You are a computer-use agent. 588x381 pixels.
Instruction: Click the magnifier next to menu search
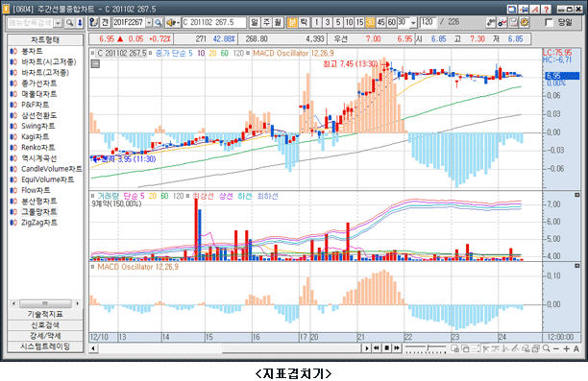pyautogui.click(x=69, y=23)
